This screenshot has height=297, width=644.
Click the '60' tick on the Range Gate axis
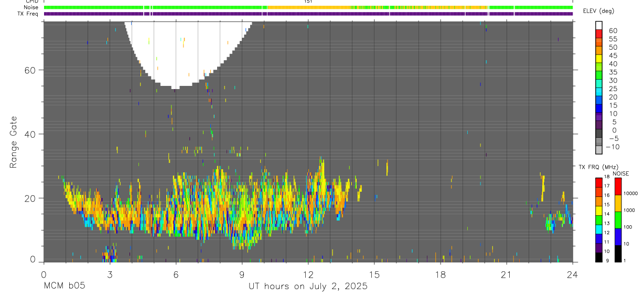(x=29, y=70)
